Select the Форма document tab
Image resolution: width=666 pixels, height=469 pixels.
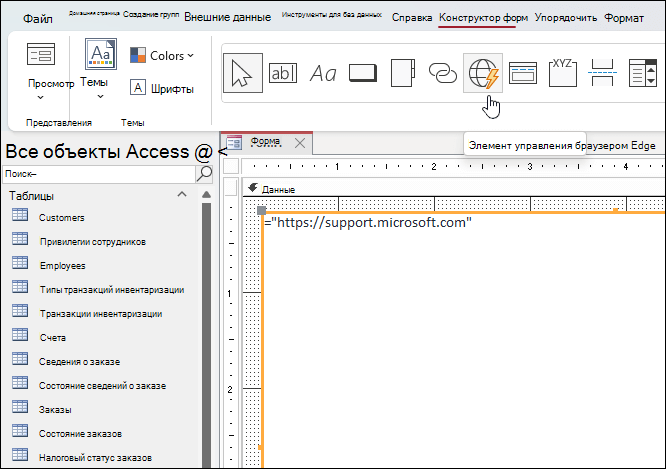pyautogui.click(x=265, y=141)
